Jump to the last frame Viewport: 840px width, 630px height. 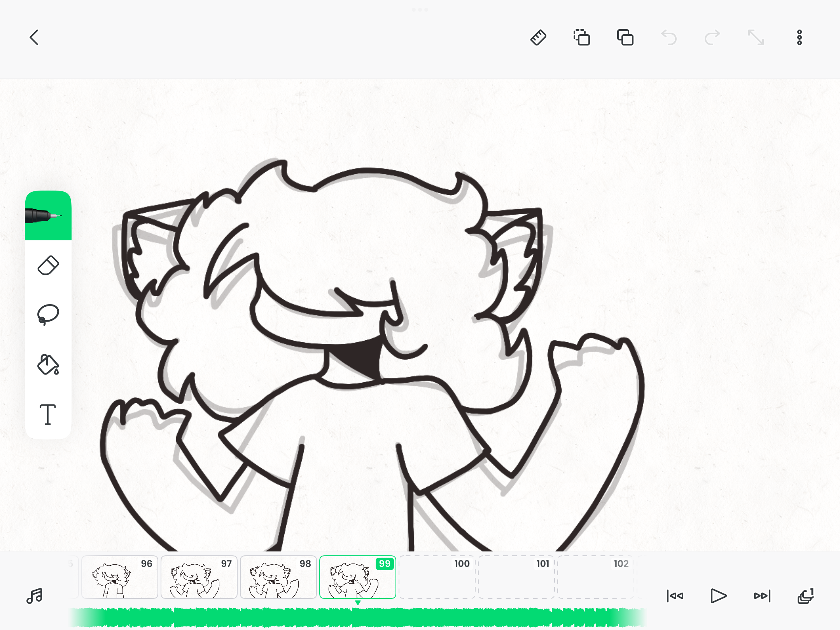click(762, 596)
